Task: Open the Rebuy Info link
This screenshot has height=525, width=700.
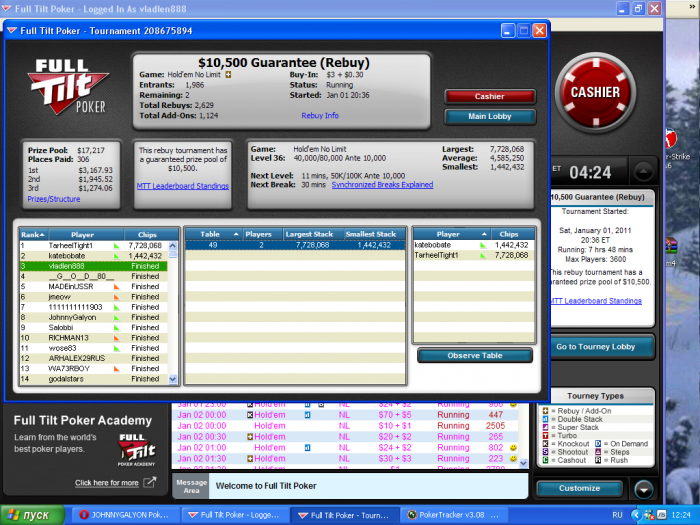Action: (320, 116)
